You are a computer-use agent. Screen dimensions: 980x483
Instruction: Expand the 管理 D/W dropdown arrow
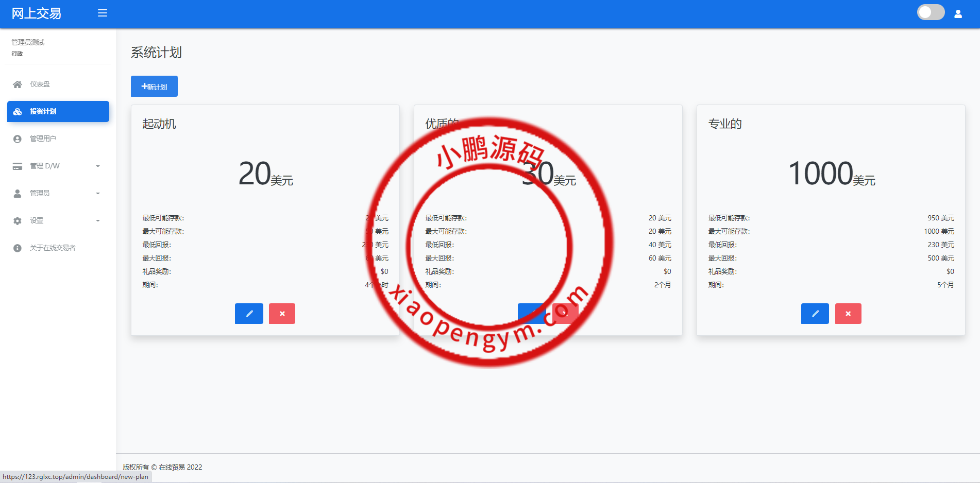98,166
